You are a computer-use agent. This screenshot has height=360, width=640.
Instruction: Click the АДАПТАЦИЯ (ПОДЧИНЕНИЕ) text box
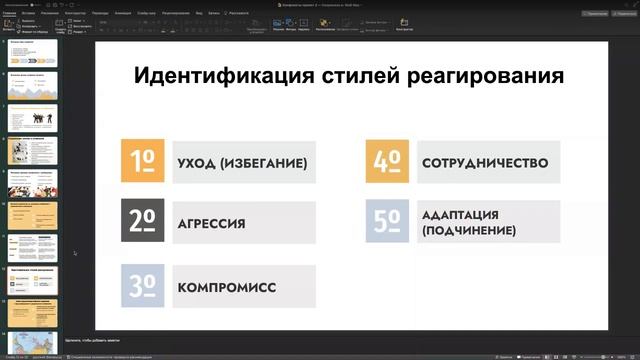click(x=489, y=222)
